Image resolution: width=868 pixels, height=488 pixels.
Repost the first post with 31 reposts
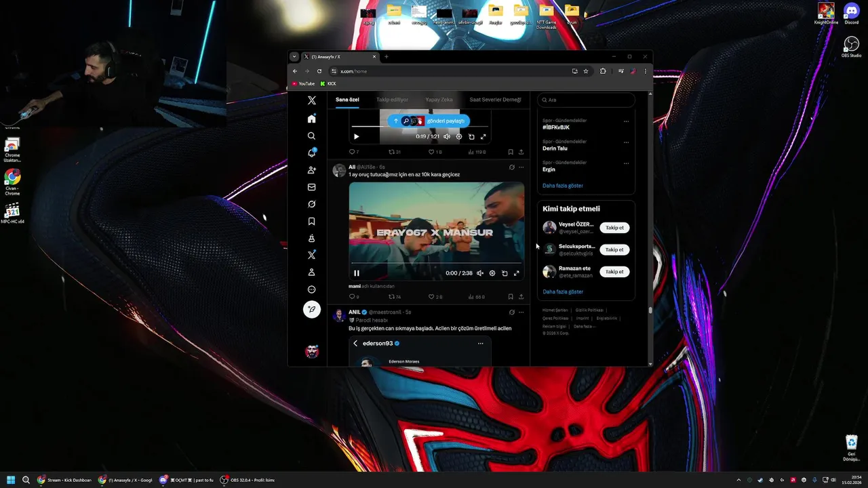[x=395, y=152]
